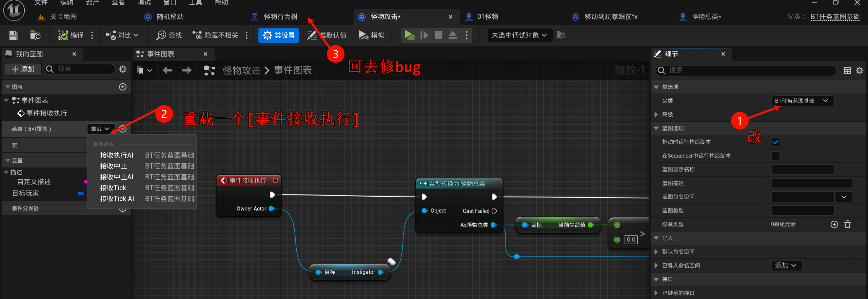Click the browse to asset icon
The height and width of the screenshot is (299, 868).
point(35,35)
